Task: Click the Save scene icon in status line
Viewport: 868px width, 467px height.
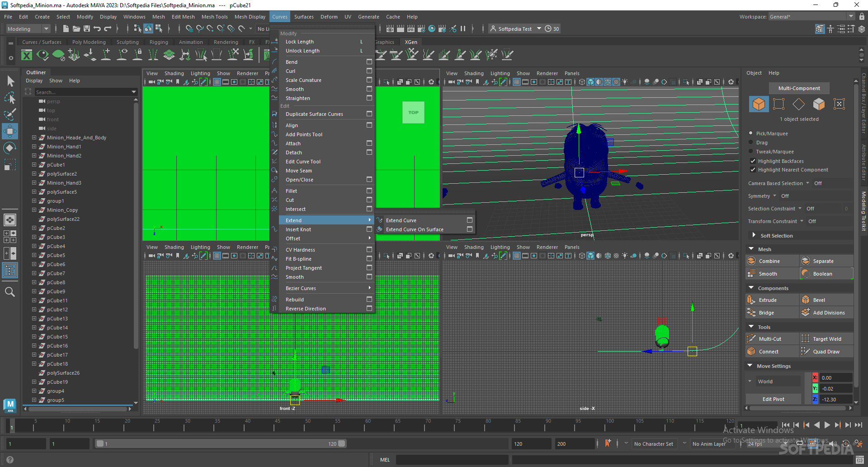Action: [87, 29]
